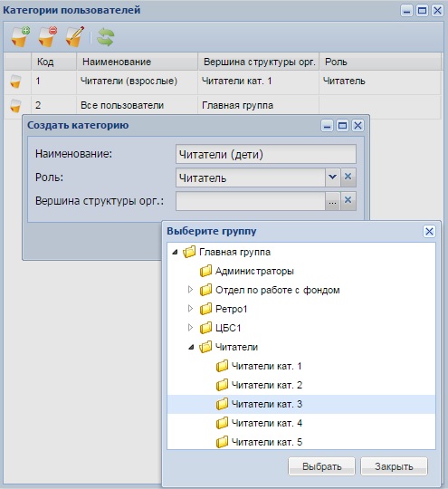The width and height of the screenshot is (448, 489).
Task: Collapse the Читатели tree node
Action: [x=191, y=347]
